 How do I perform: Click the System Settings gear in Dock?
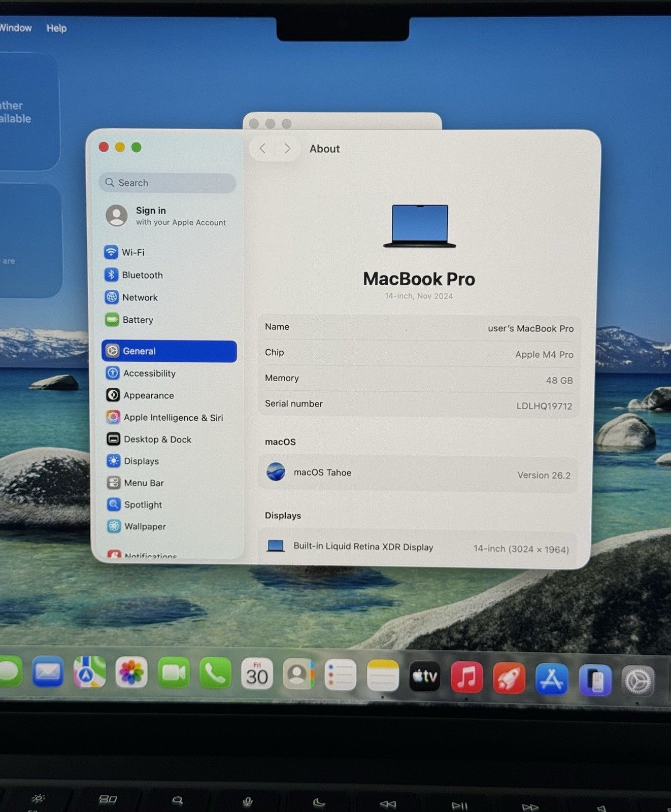[x=638, y=681]
